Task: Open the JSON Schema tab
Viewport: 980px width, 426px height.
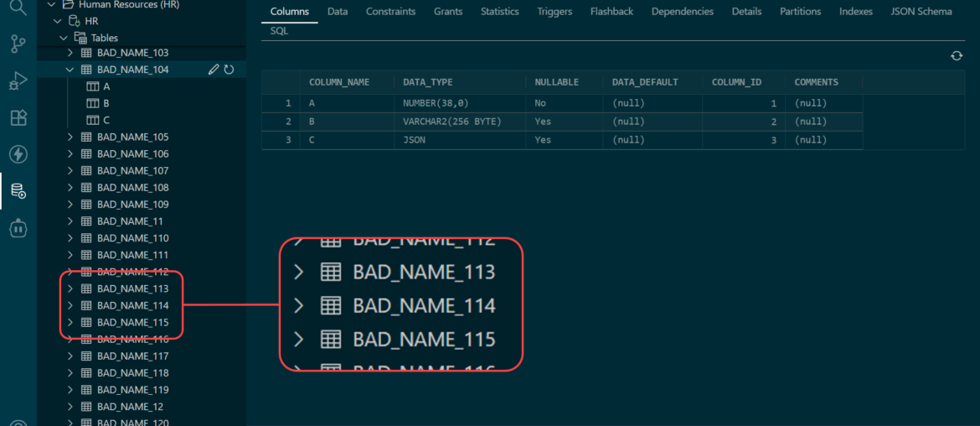Action: tap(921, 12)
